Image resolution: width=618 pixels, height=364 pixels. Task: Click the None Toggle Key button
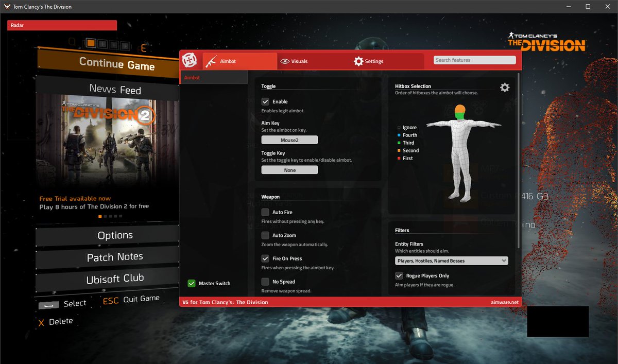tap(289, 170)
